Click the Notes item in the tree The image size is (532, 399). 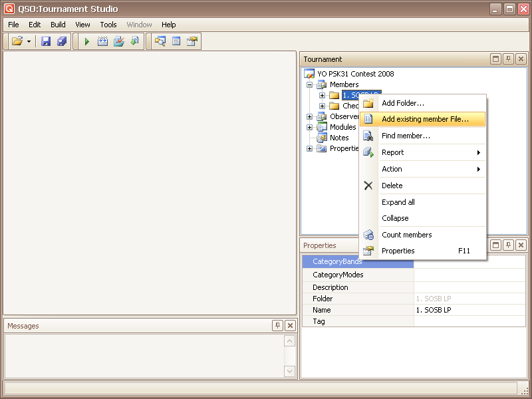[x=339, y=138]
